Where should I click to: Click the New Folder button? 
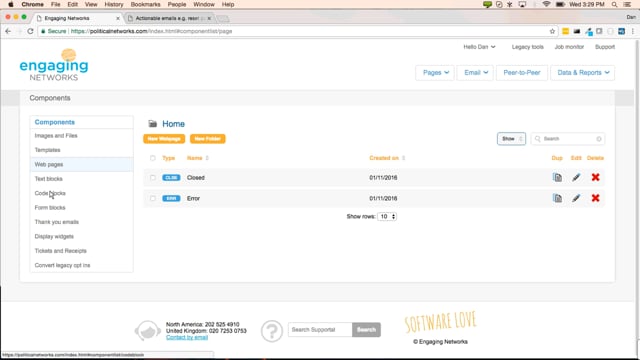[x=207, y=139]
